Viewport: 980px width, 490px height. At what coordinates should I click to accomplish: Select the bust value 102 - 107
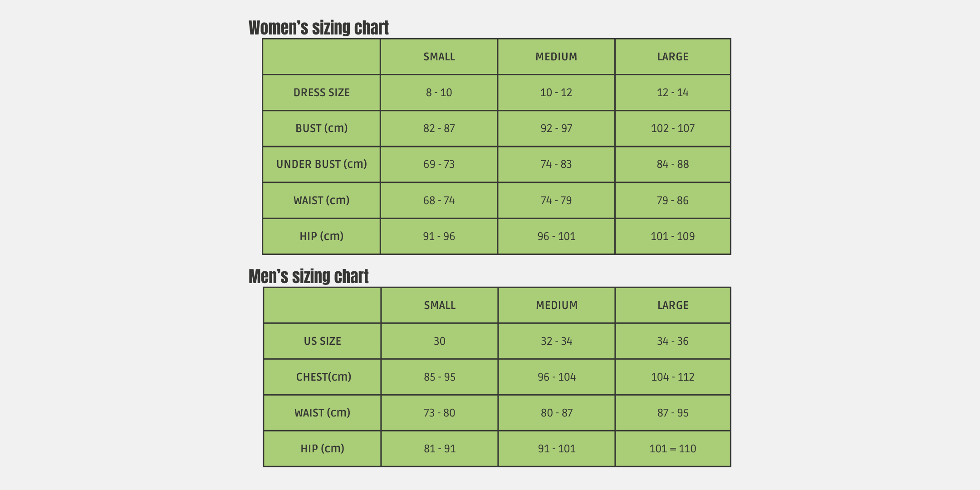[673, 128]
